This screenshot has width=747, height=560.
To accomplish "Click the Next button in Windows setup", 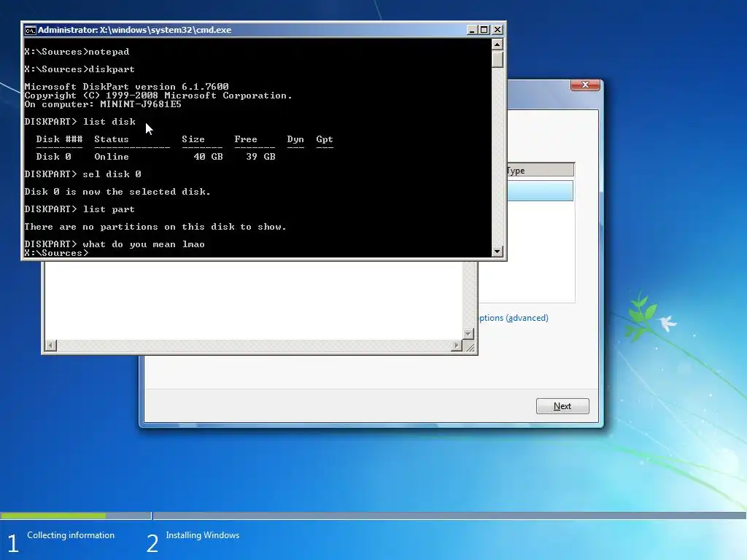I will pyautogui.click(x=562, y=406).
